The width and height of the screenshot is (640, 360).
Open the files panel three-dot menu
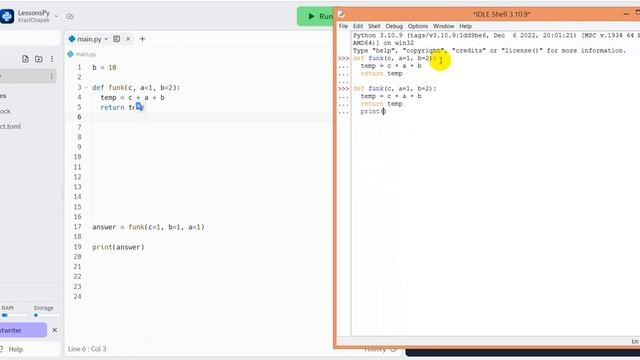pyautogui.click(x=52, y=59)
